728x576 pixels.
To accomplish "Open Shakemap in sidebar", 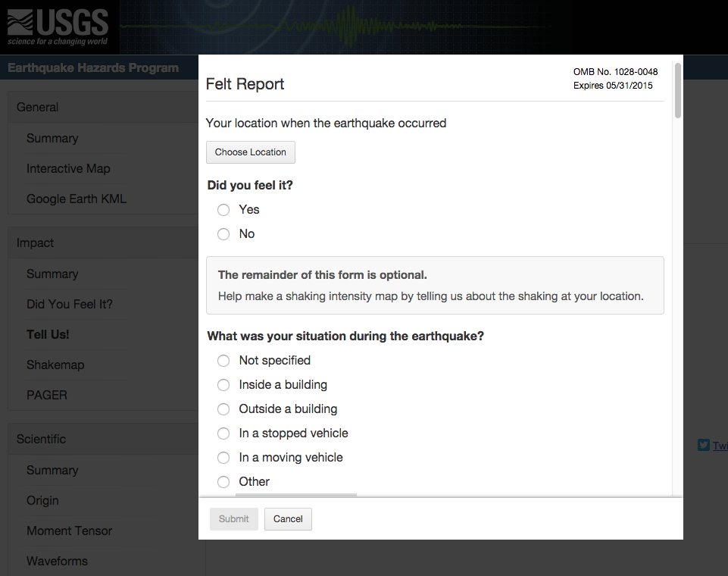I will [x=55, y=365].
